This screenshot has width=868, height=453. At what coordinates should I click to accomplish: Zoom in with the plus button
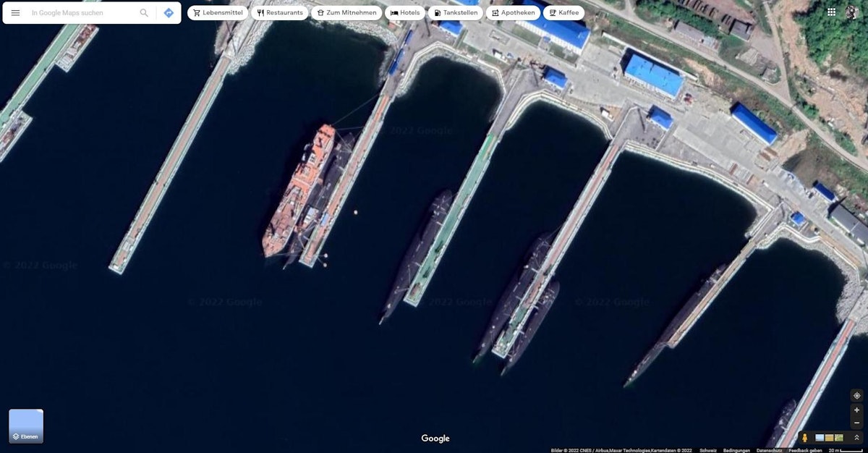click(x=856, y=410)
